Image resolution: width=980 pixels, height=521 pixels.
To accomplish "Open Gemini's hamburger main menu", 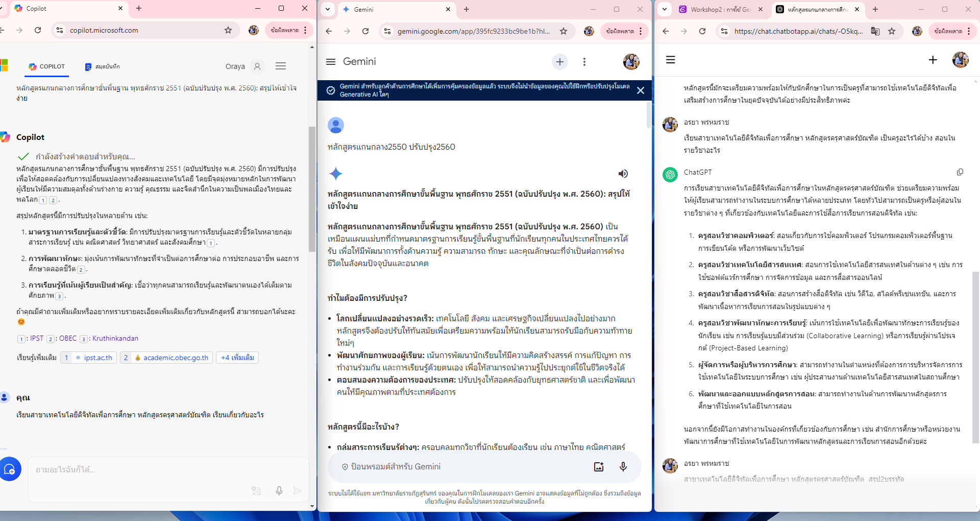I will pyautogui.click(x=331, y=62).
